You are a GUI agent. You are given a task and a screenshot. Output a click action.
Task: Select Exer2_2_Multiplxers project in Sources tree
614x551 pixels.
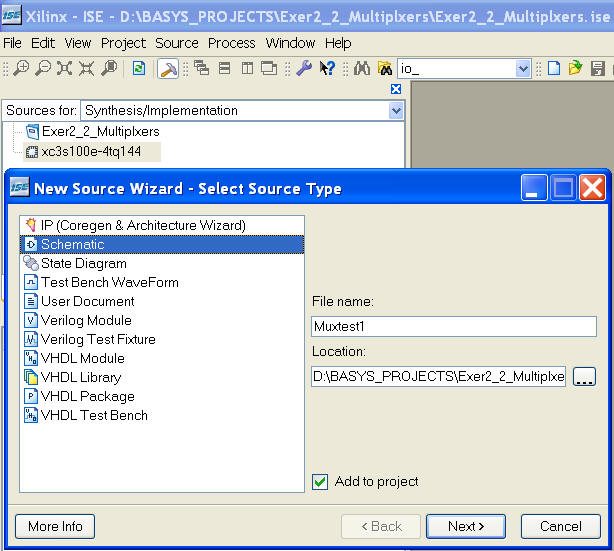[x=93, y=131]
